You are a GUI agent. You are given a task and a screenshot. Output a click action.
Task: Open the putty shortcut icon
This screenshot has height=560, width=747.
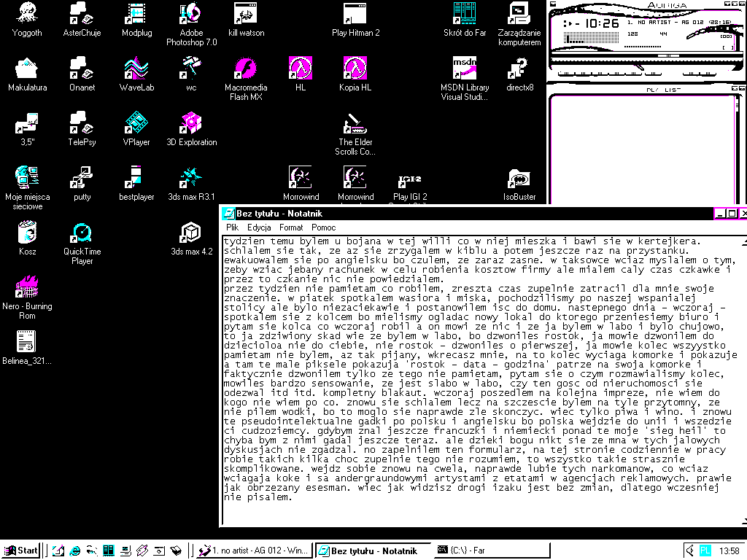82,179
